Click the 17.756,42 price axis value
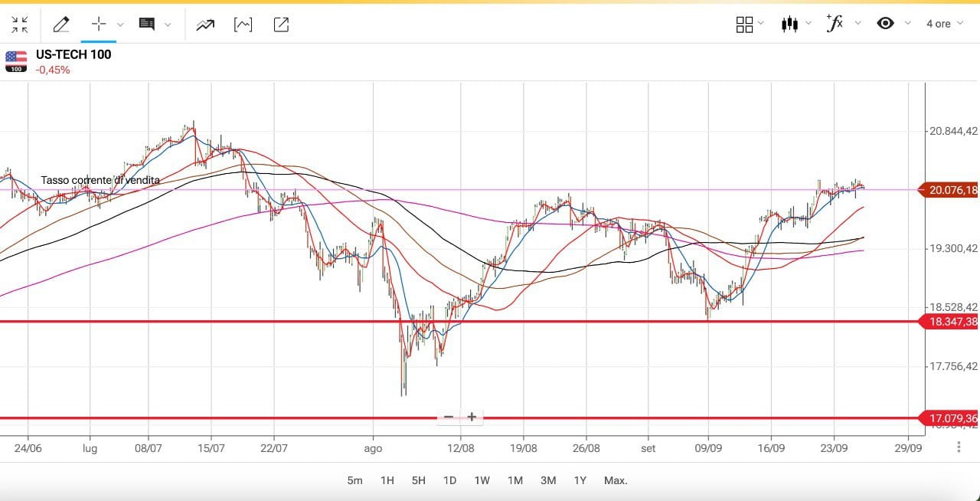980x501 pixels. click(953, 366)
